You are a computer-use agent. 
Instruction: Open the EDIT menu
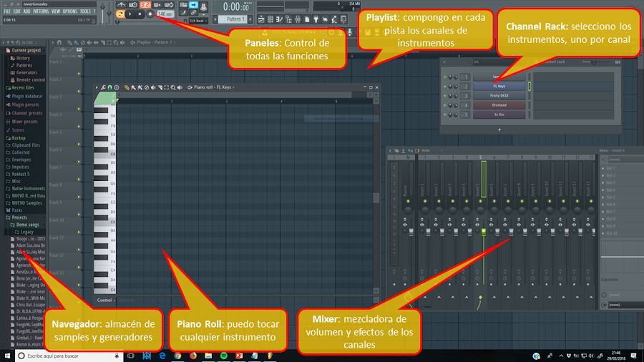coord(17,11)
